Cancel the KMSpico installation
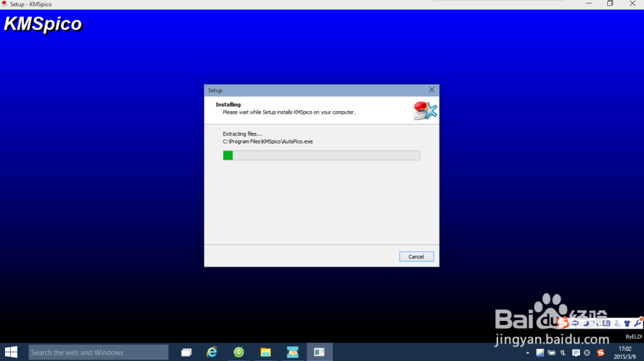This screenshot has width=644, height=361. [x=416, y=256]
